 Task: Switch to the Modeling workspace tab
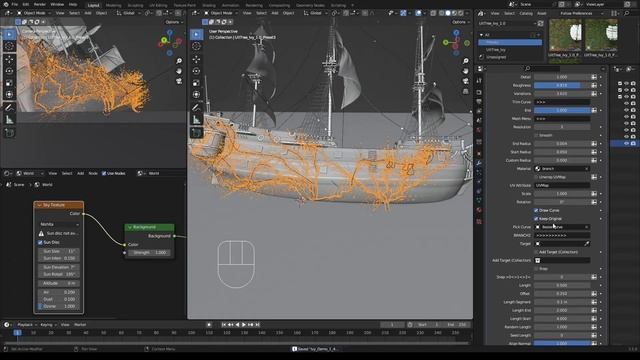113,5
